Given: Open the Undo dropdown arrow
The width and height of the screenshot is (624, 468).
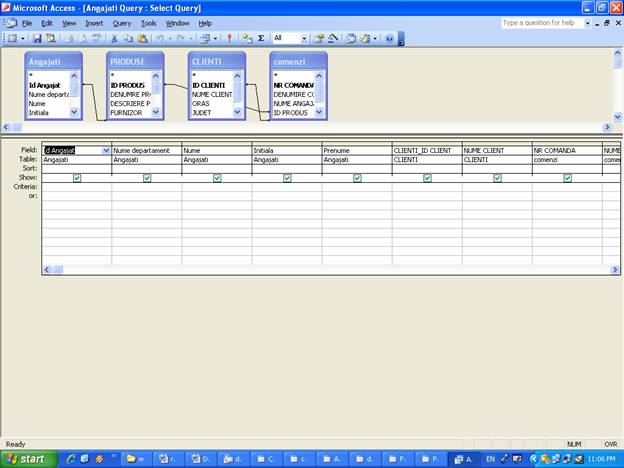Looking at the screenshot, I should point(170,38).
